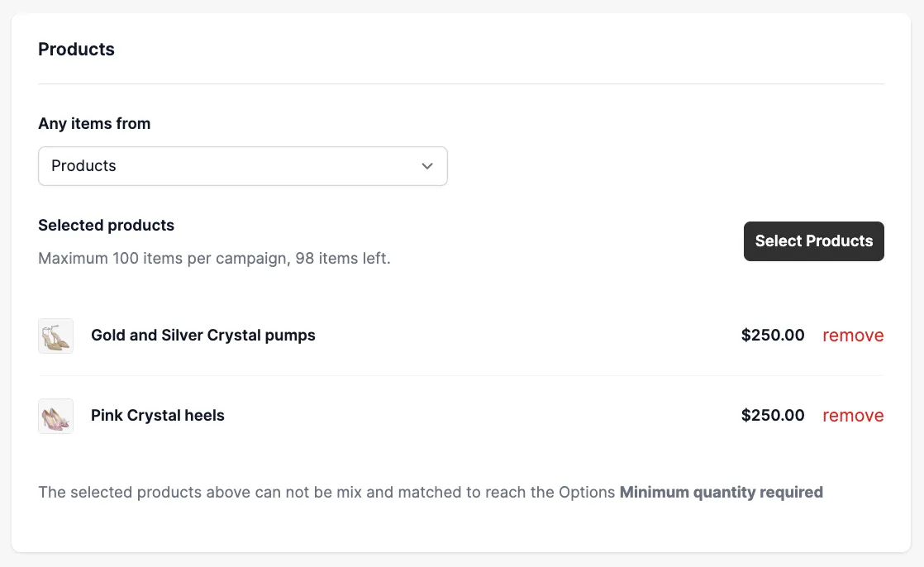Click the separator between the two product rows

[x=461, y=375]
